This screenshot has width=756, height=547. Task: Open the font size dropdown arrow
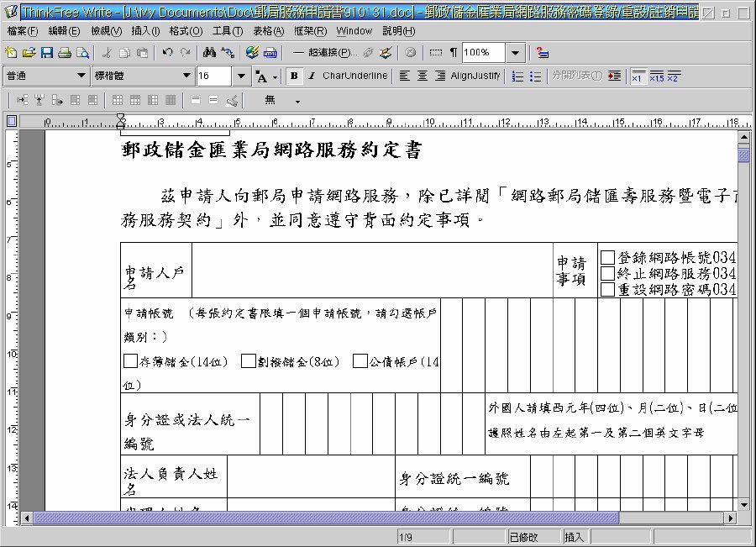point(242,76)
